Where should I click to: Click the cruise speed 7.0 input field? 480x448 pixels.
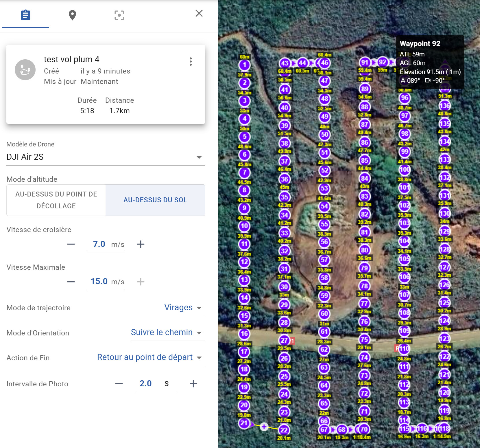click(x=99, y=244)
